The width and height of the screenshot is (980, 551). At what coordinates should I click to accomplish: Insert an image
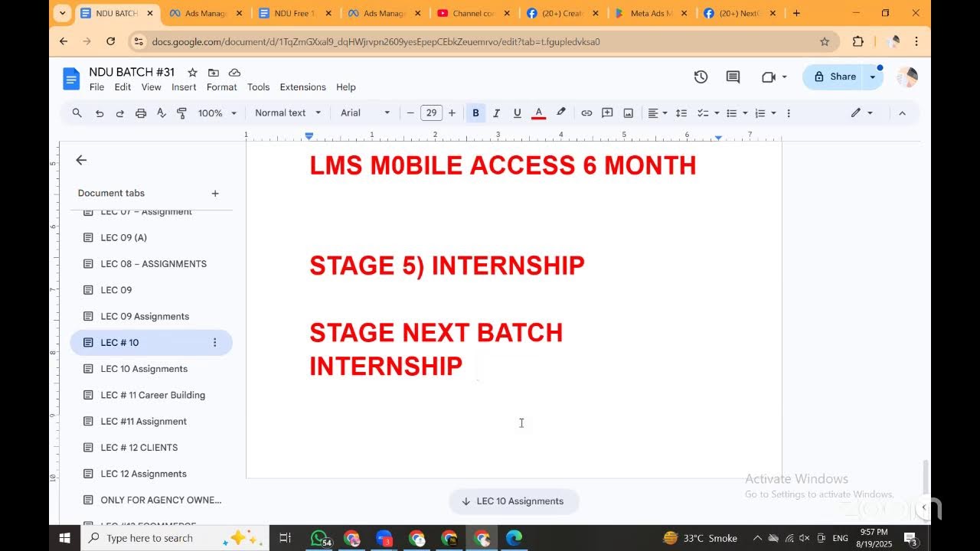pyautogui.click(x=629, y=113)
